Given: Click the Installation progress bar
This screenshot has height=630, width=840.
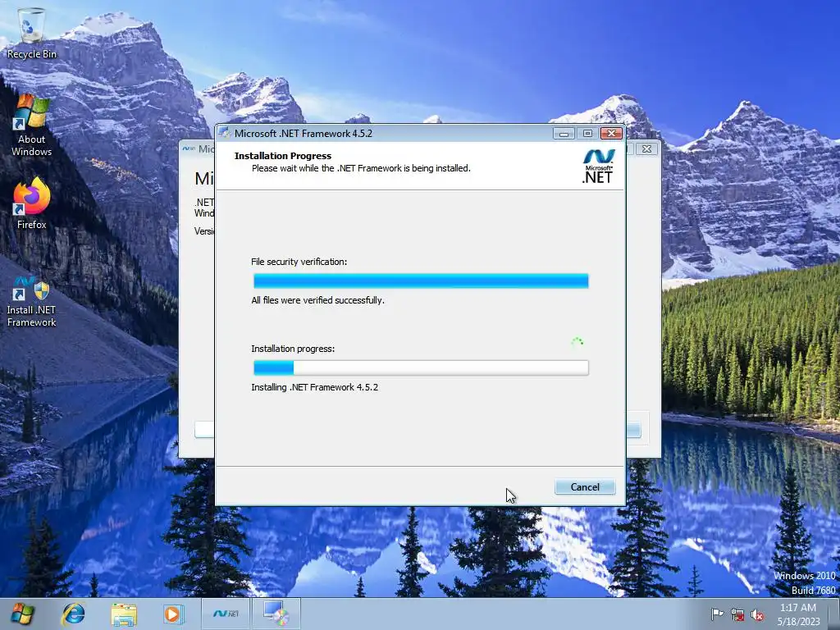Looking at the screenshot, I should 421,367.
